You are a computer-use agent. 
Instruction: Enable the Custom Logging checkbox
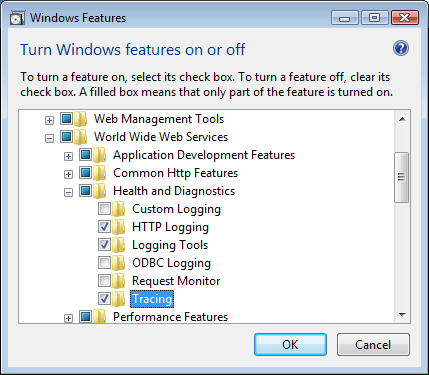104,209
